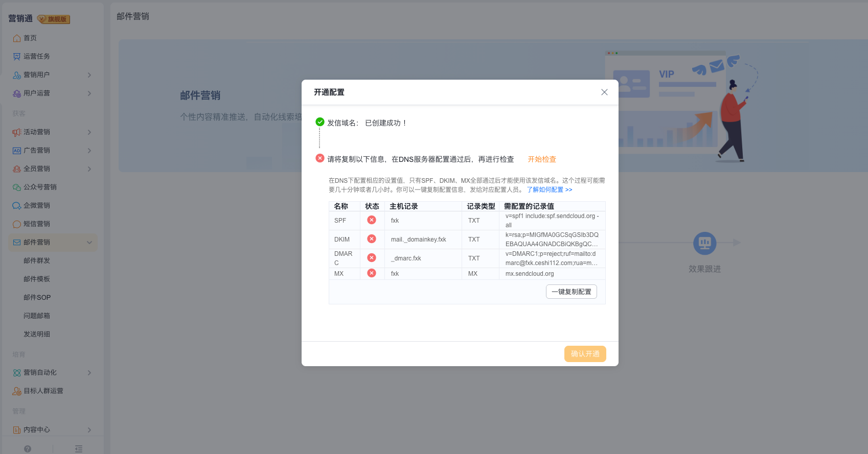Image resolution: width=868 pixels, height=454 pixels.
Task: Open the 了解如何配置 >> help link
Action: pos(550,189)
